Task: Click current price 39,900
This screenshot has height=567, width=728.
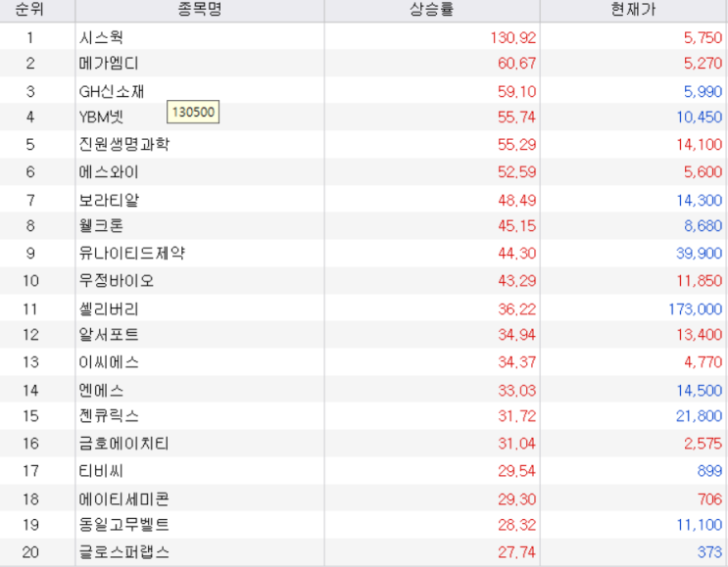Action: pos(700,253)
